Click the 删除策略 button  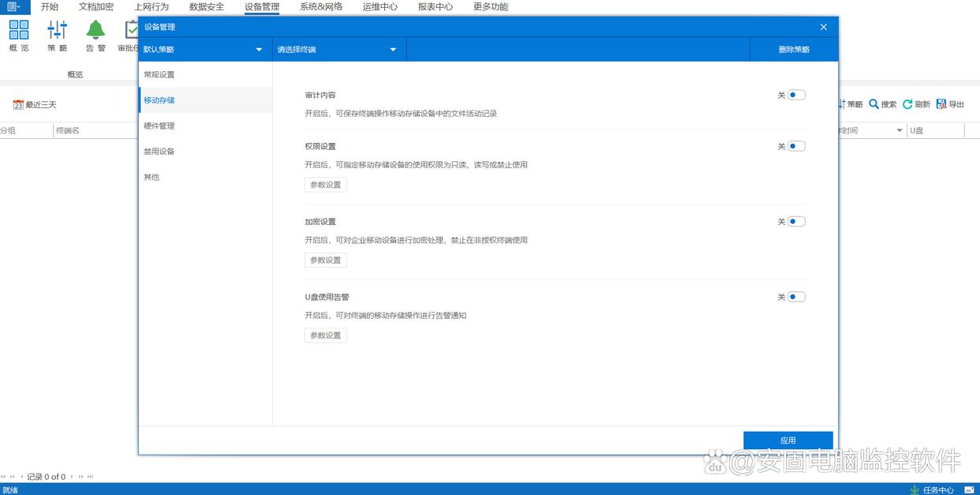pyautogui.click(x=794, y=50)
